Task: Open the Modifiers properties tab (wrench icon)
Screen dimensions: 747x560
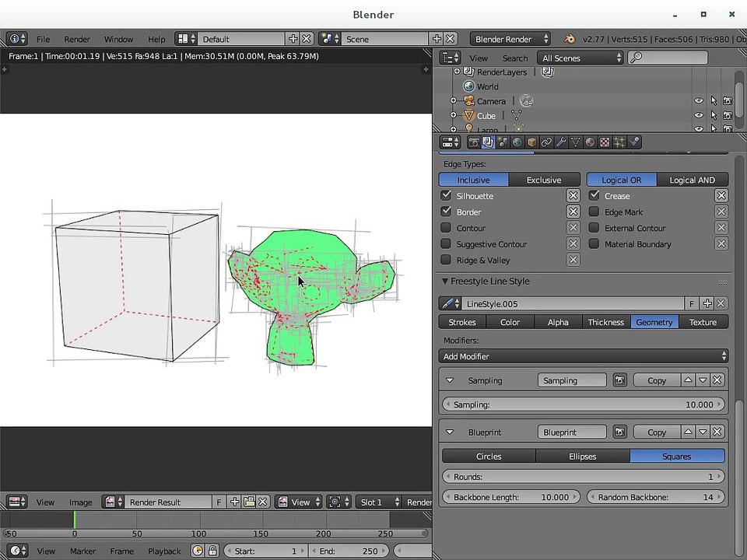Action: pyautogui.click(x=561, y=142)
